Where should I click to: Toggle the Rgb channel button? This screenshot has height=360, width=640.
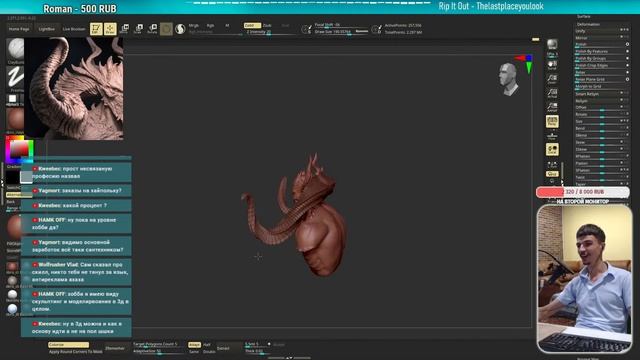[x=210, y=25]
